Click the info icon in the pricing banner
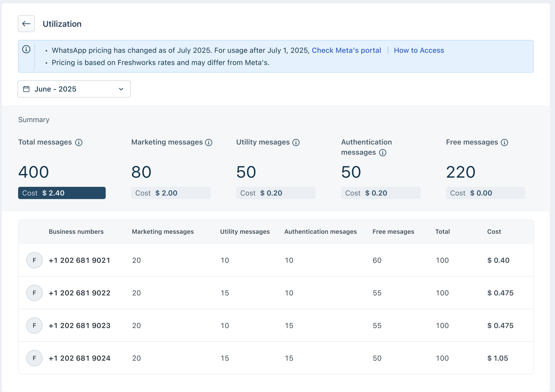 [x=26, y=49]
